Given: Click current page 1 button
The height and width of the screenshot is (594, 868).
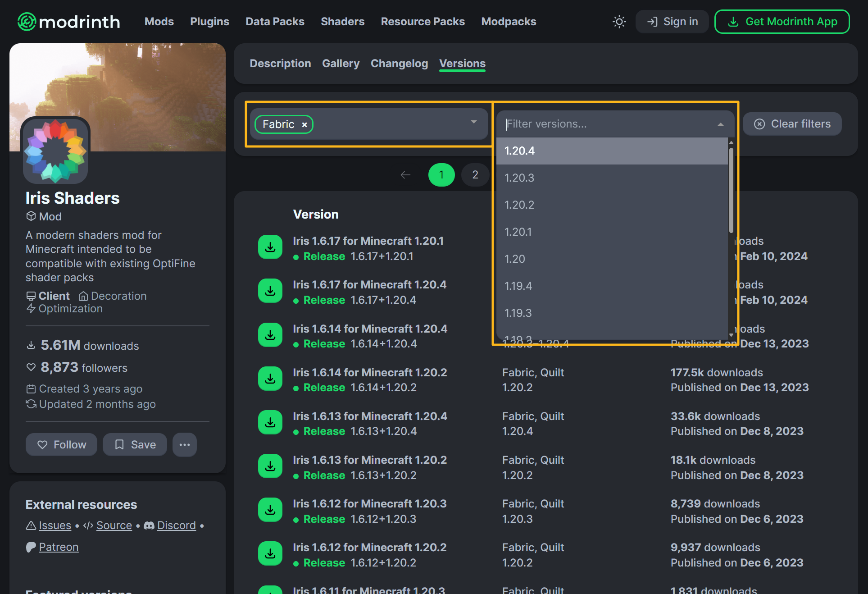Looking at the screenshot, I should (441, 175).
